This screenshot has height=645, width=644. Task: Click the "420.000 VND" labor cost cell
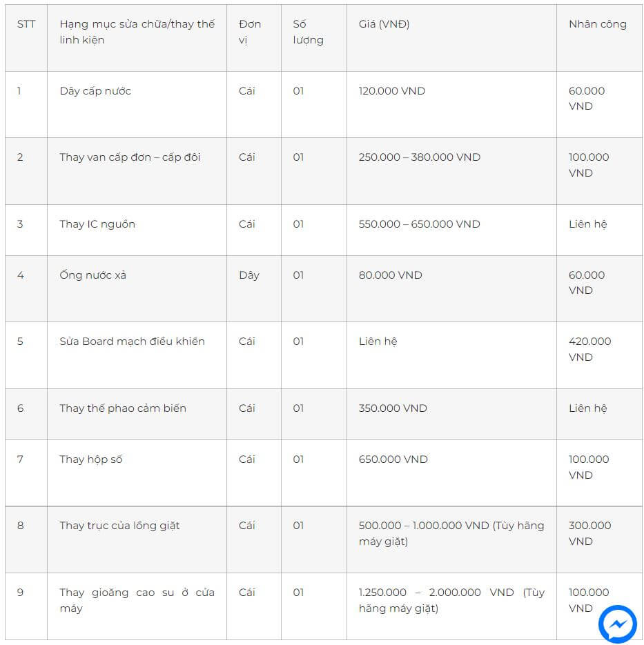coord(589,349)
